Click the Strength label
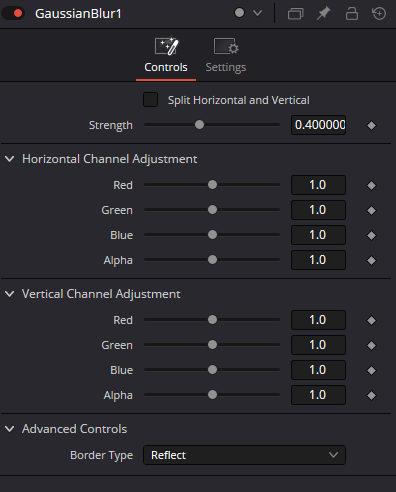 (111, 125)
